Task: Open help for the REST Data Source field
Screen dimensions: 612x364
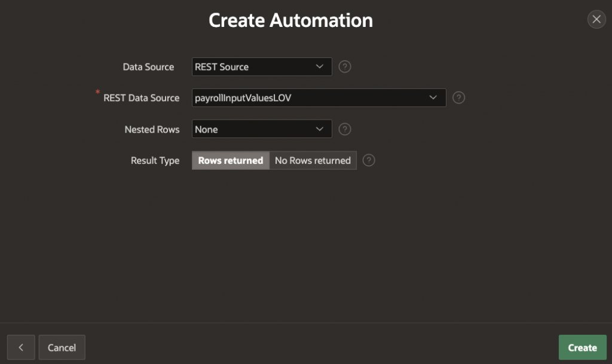Action: click(458, 98)
